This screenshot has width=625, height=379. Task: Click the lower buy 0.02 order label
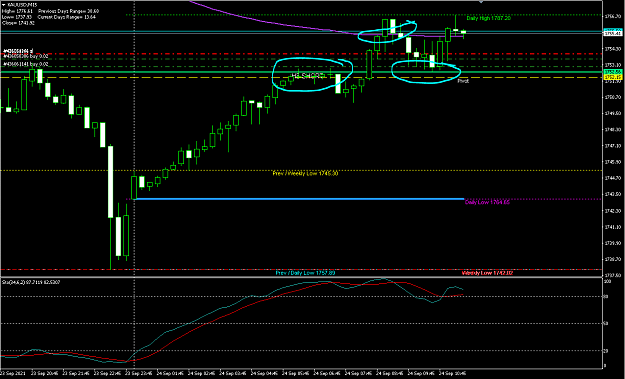tap(26, 64)
